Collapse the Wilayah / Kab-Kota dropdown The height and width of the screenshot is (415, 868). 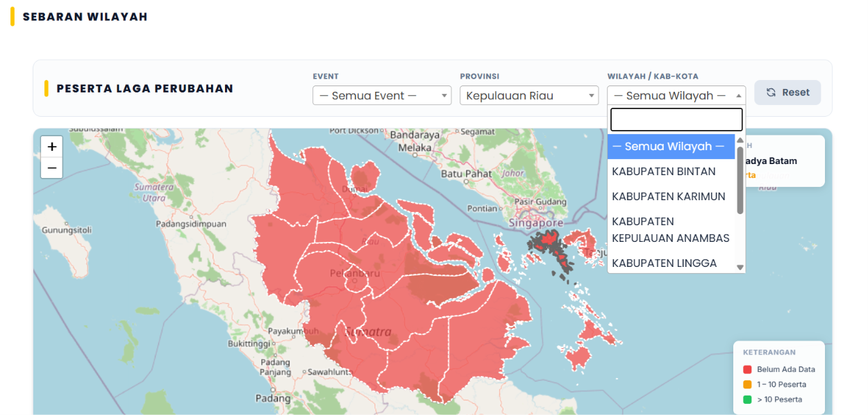[676, 95]
